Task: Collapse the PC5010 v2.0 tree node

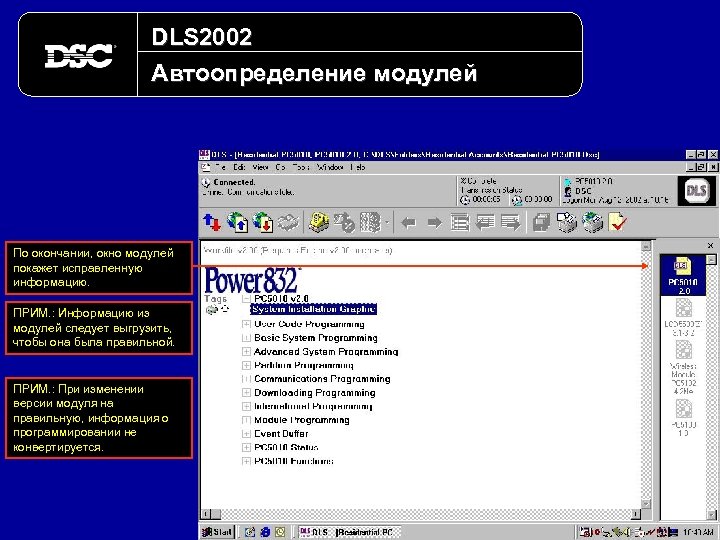Action: [246, 299]
